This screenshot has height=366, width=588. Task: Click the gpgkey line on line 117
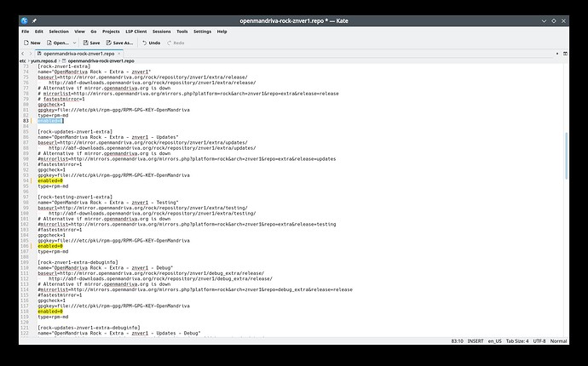click(113, 306)
